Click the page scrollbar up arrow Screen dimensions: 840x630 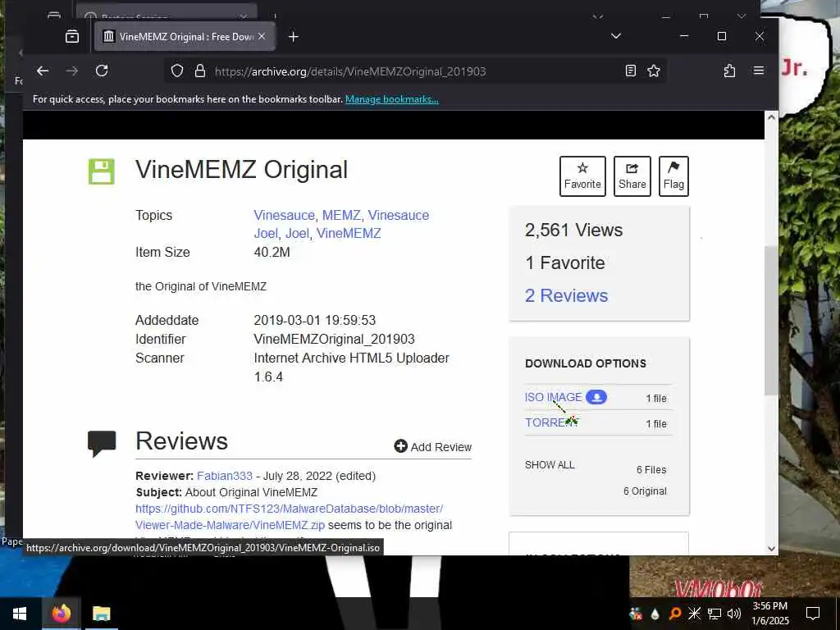(771, 117)
